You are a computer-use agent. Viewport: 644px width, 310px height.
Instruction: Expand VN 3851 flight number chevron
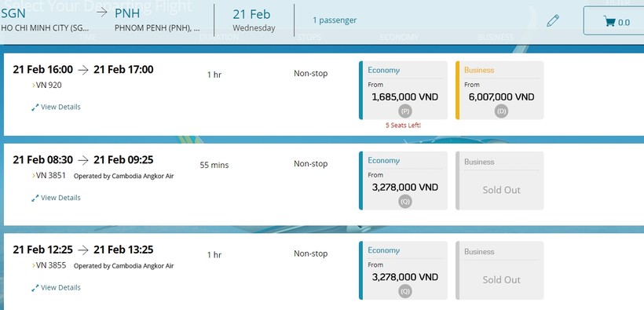[x=34, y=176]
